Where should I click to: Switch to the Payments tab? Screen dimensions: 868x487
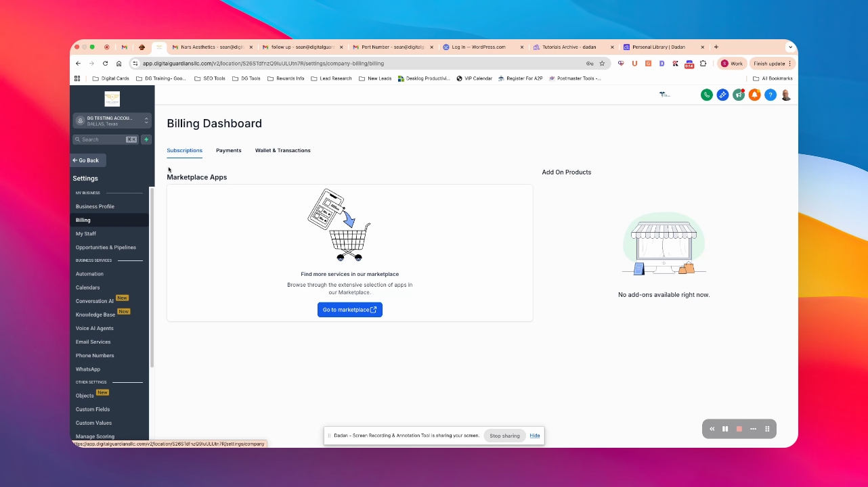229,150
